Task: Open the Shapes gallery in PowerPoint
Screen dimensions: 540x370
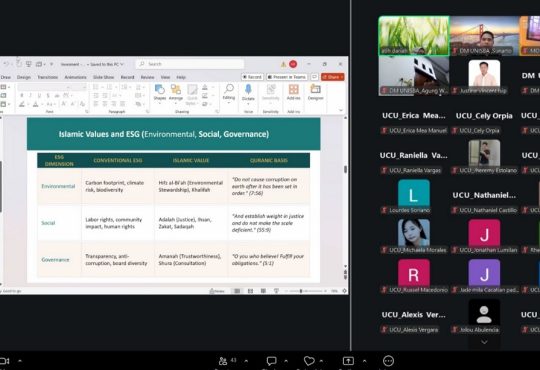Action: tap(159, 90)
